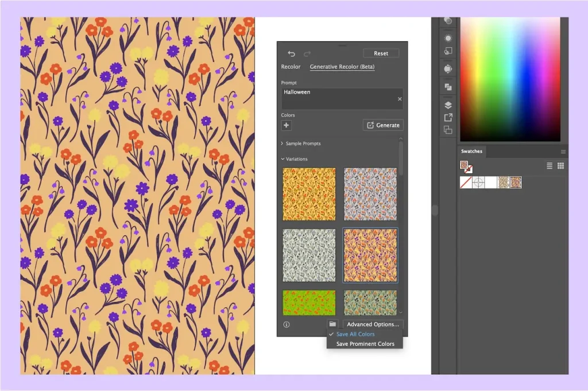Clear the Halloween prompt with the X icon
This screenshot has width=588, height=391.
click(x=400, y=99)
